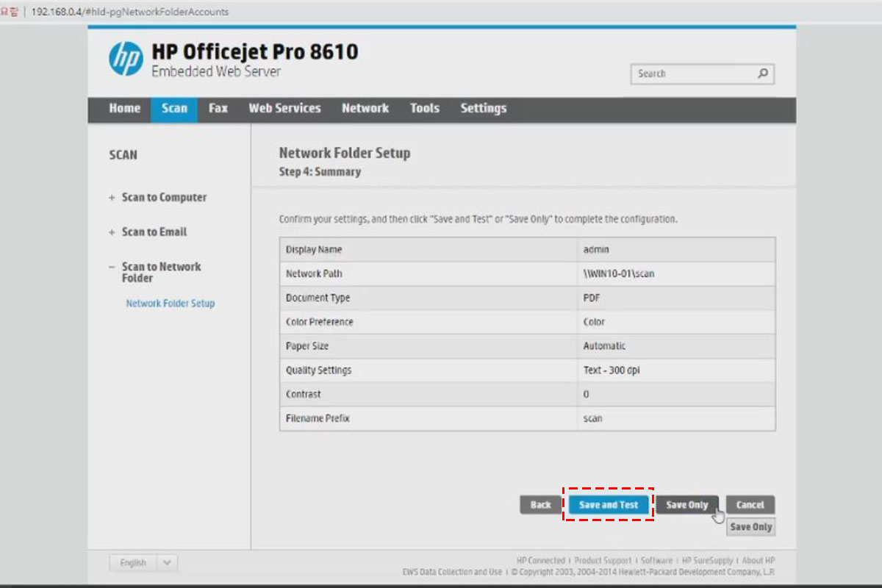Select the Display Name value admin
The width and height of the screenshot is (882, 588).
(596, 250)
